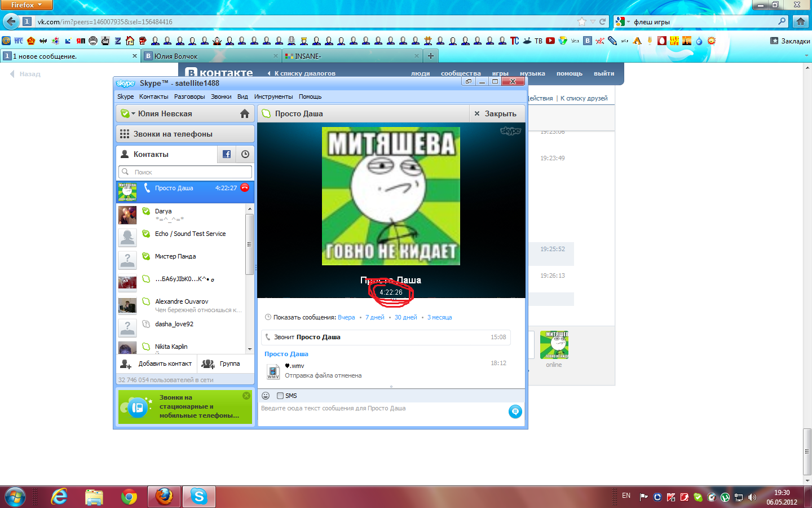Click the К списку друзей link on VK
This screenshot has width=812, height=508.
(x=584, y=98)
